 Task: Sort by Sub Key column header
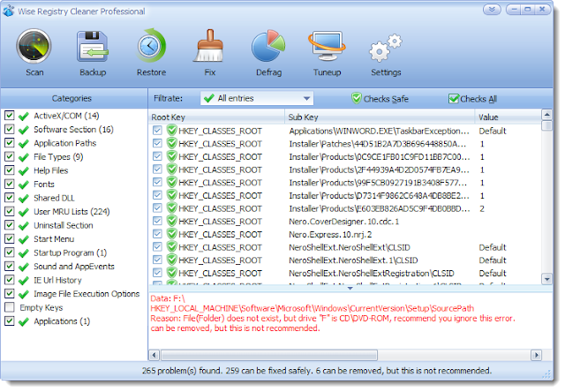pyautogui.click(x=380, y=117)
